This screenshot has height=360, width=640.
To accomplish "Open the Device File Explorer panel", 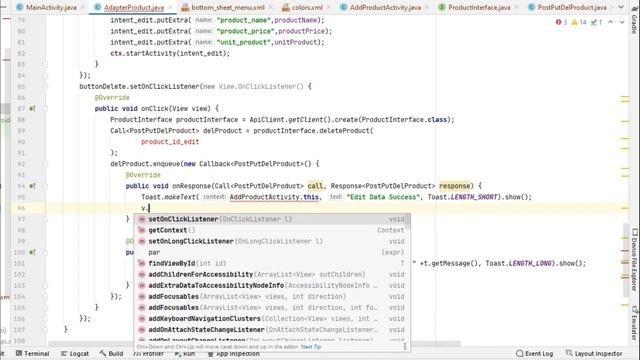I will (634, 260).
